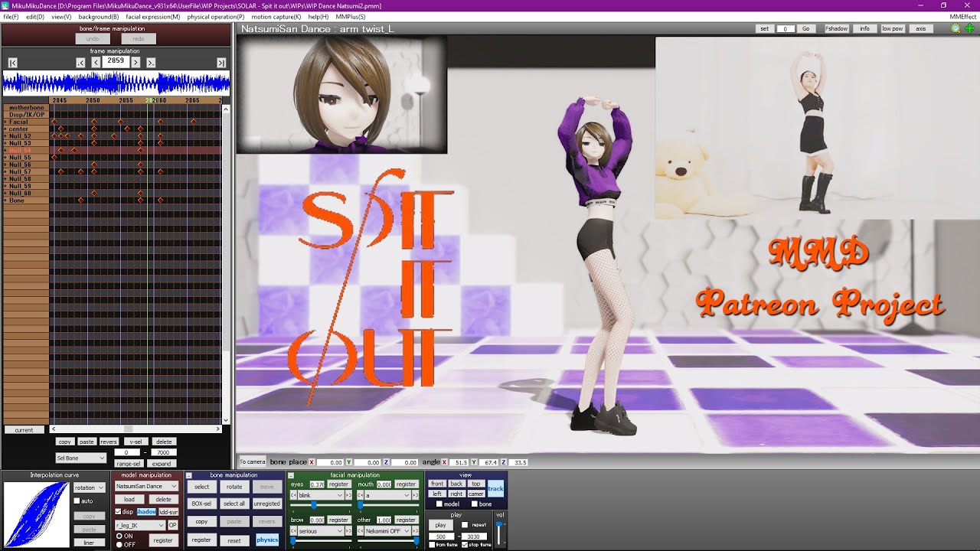Select previous eyes morph (<< next to blink)

click(x=293, y=495)
